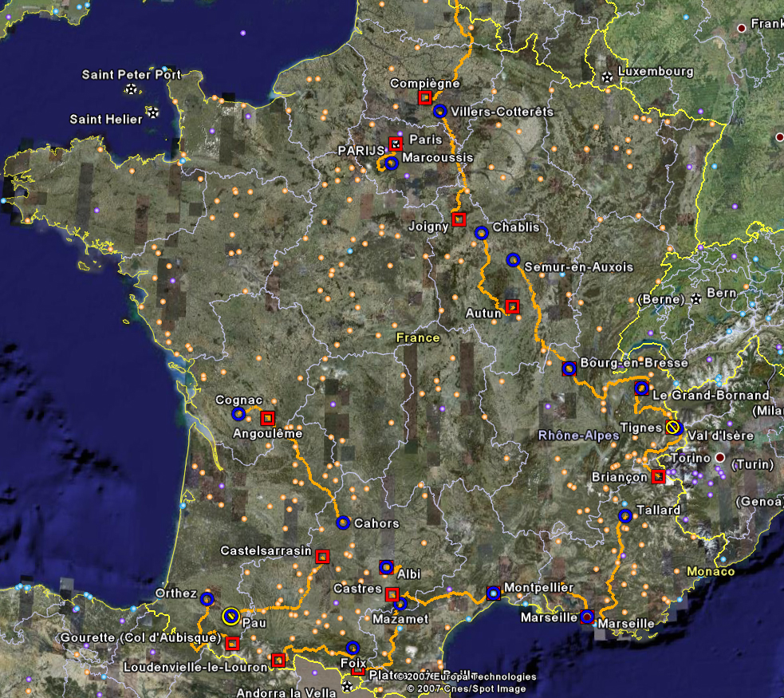
Task: Click the blue circle marker at Cognac
Action: click(238, 414)
